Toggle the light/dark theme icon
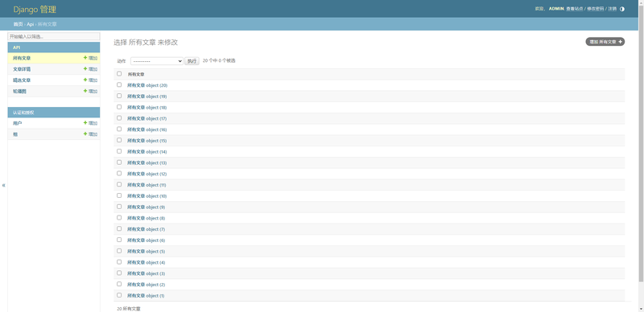The width and height of the screenshot is (644, 312). pyautogui.click(x=621, y=9)
